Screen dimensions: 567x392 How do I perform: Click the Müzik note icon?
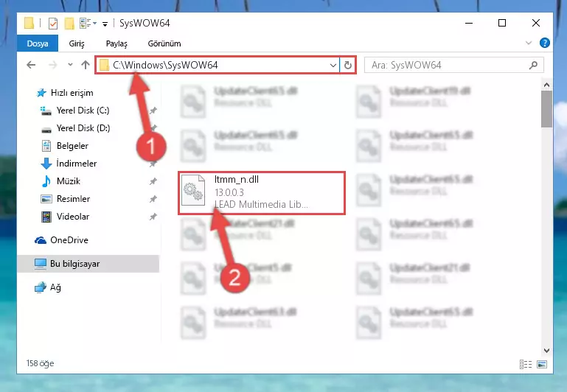coord(46,181)
